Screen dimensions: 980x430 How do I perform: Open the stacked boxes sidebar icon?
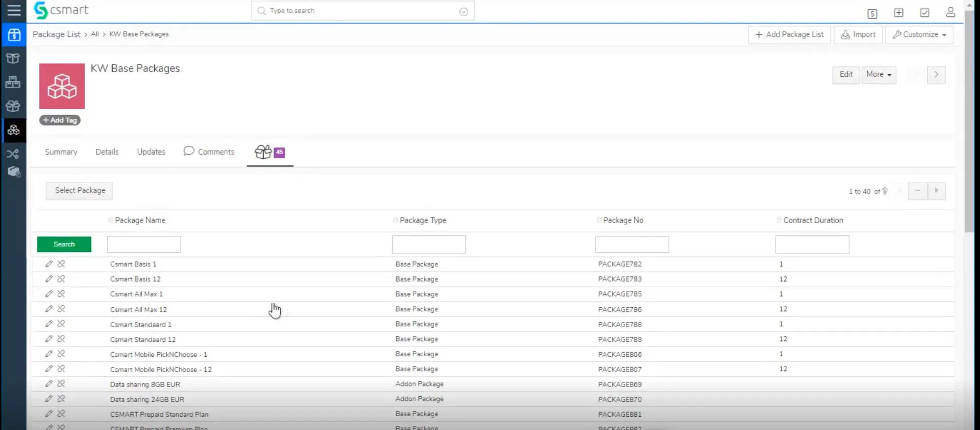click(x=13, y=82)
